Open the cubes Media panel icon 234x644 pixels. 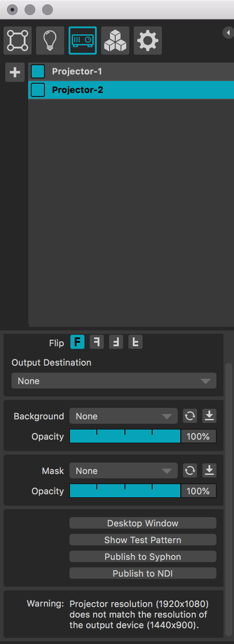coord(115,41)
